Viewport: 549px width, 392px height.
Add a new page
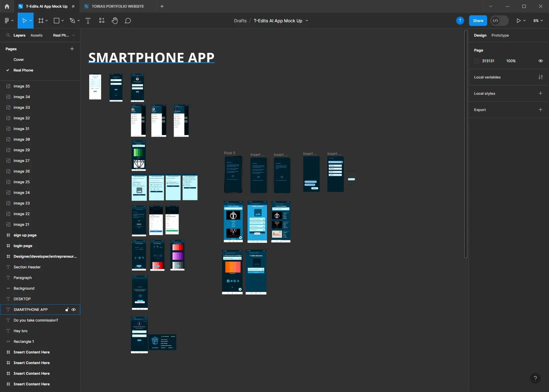72,49
